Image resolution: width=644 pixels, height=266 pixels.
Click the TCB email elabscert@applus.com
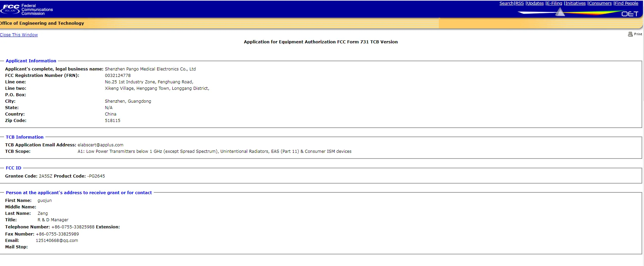click(100, 145)
